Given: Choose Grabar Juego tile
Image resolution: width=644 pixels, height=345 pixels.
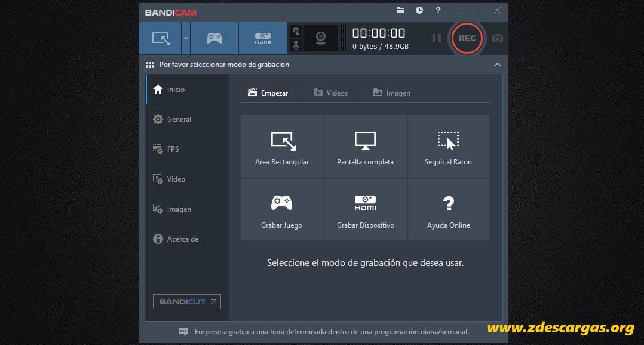Looking at the screenshot, I should (282, 209).
